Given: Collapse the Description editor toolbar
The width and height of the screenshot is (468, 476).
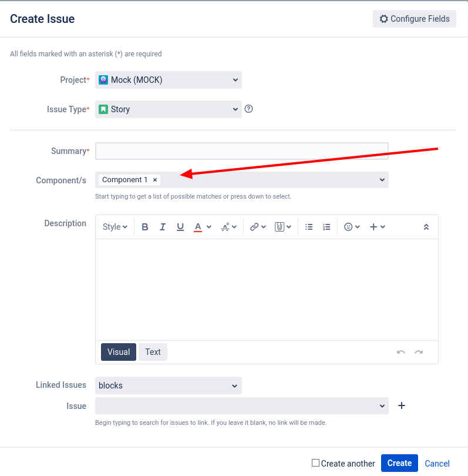Looking at the screenshot, I should 426,226.
